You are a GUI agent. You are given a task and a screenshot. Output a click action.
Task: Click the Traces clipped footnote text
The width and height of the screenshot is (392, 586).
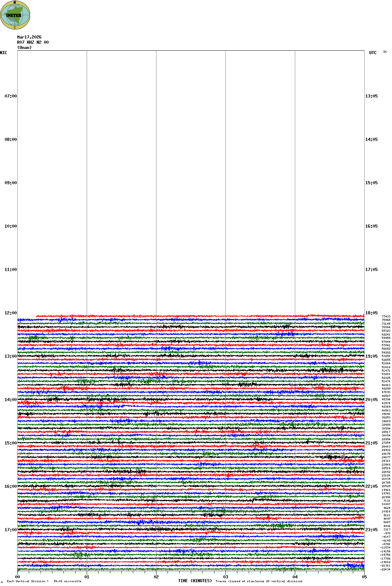point(259,581)
